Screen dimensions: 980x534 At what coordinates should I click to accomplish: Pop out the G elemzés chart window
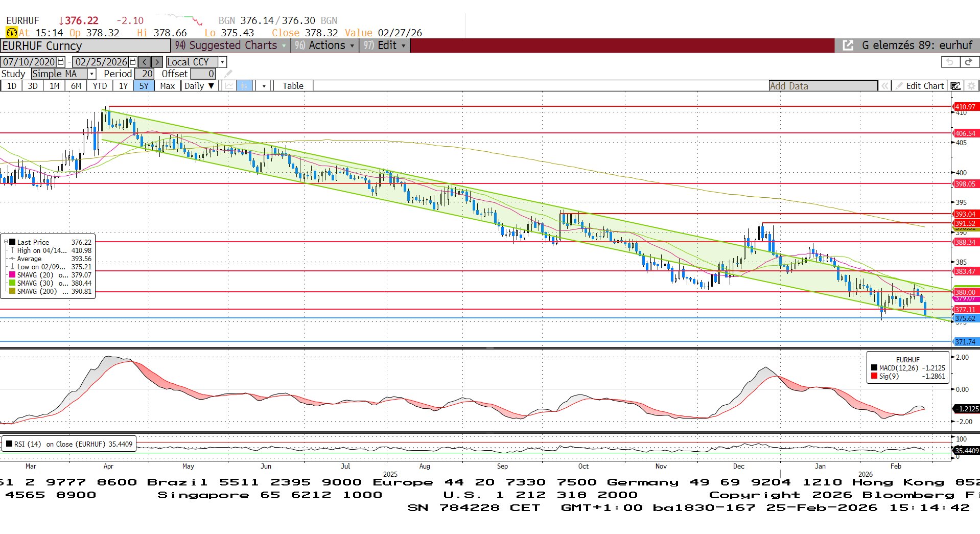coord(848,45)
